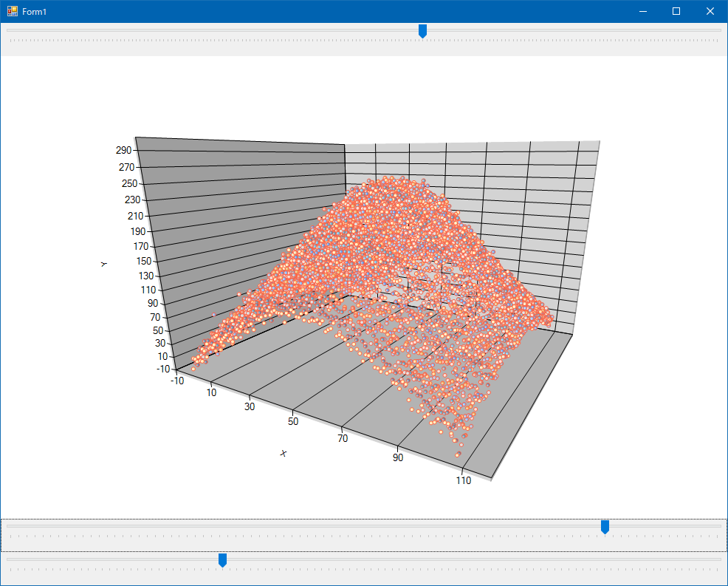Click the X axis label 110
Screen dimensions: 728x586
tap(464, 480)
